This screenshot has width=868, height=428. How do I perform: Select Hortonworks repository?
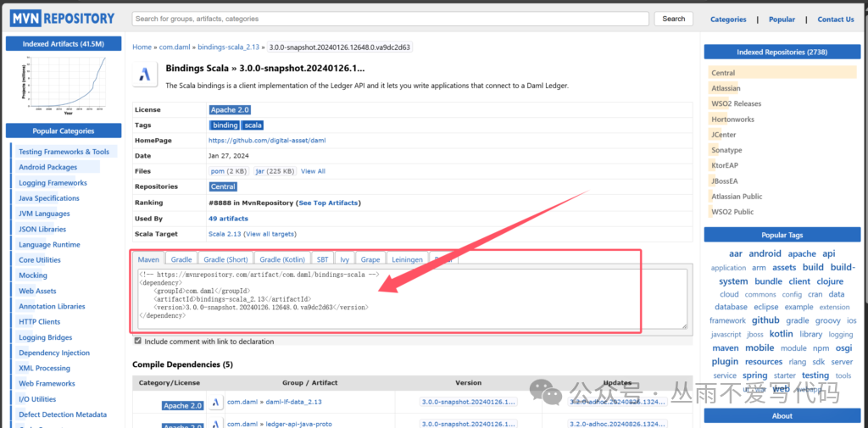(732, 119)
